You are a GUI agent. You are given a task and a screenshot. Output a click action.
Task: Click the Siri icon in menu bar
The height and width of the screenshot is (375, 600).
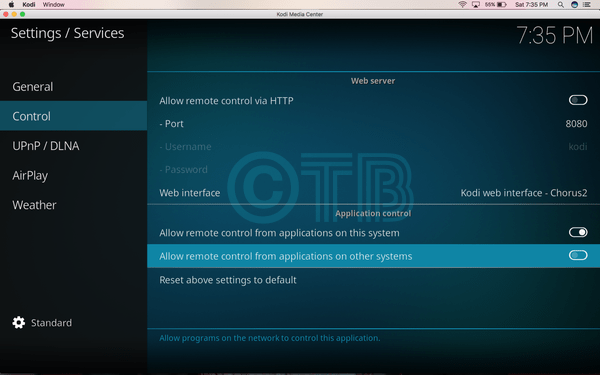coord(574,5)
